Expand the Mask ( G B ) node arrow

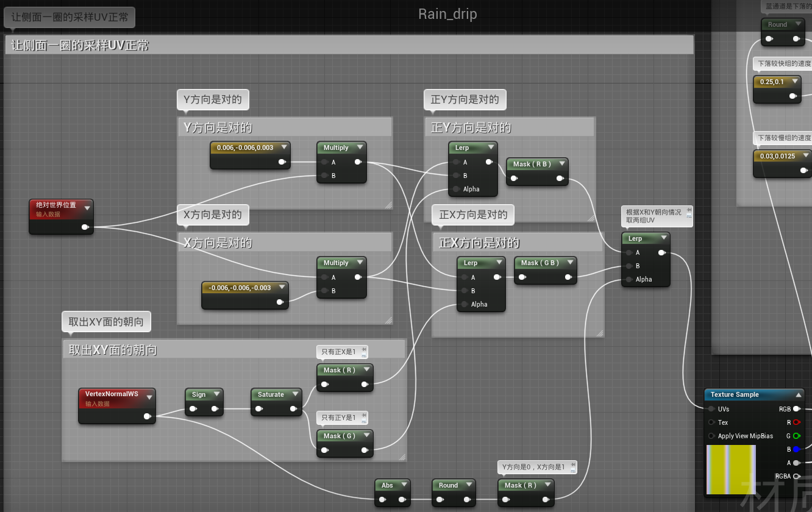[569, 263]
